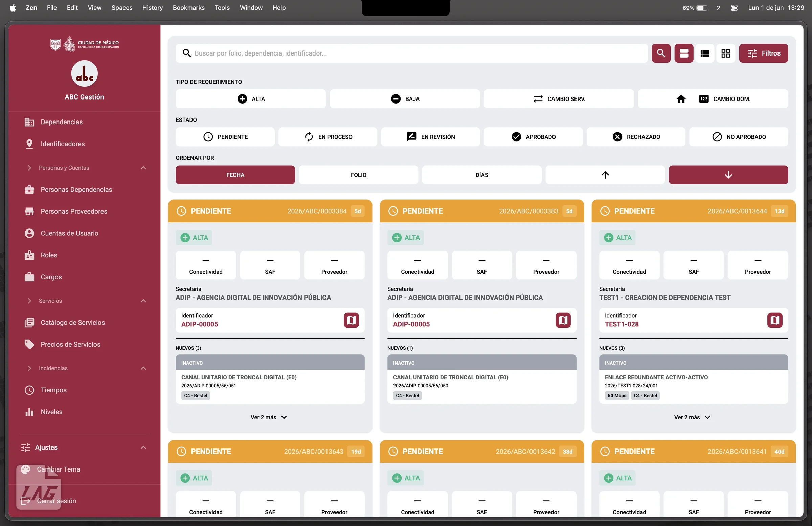Open macOS Control Center icon
Screen dimensions: 812x526
(x=734, y=8)
